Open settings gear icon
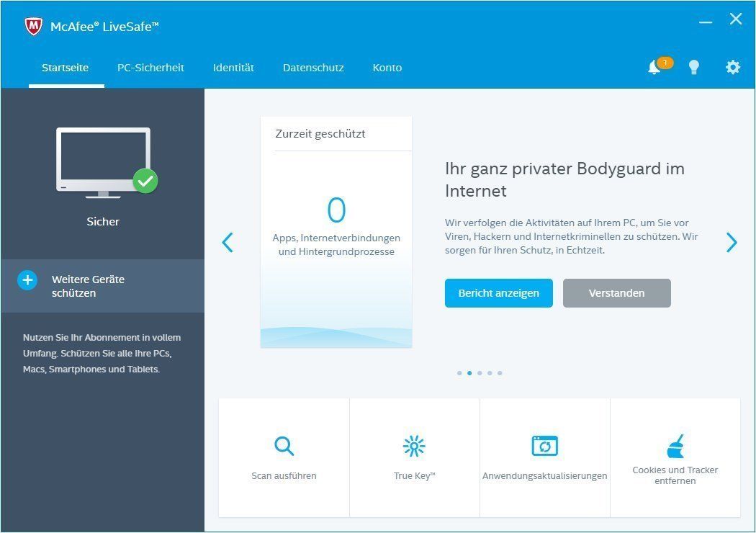The width and height of the screenshot is (756, 533). 732,67
